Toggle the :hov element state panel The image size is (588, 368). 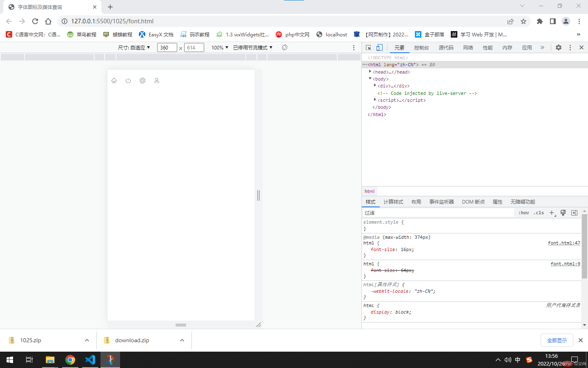click(x=524, y=213)
